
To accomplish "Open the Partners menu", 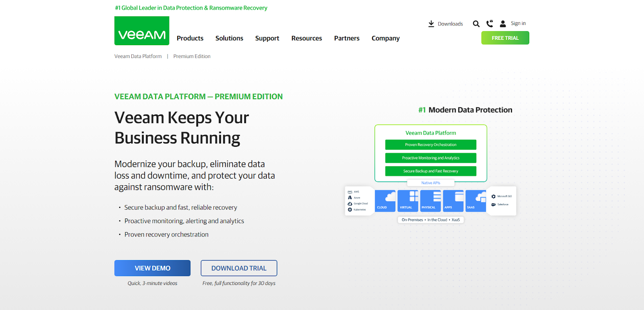I will click(x=347, y=38).
